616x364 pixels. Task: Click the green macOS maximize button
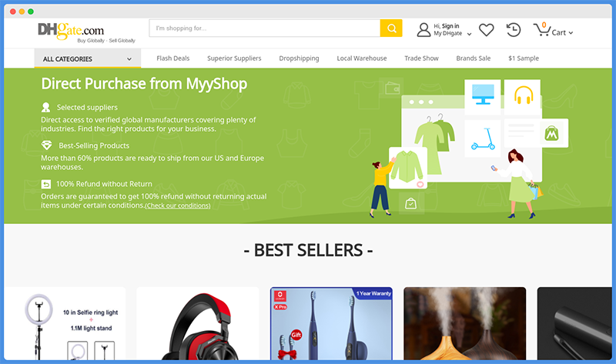[31, 12]
